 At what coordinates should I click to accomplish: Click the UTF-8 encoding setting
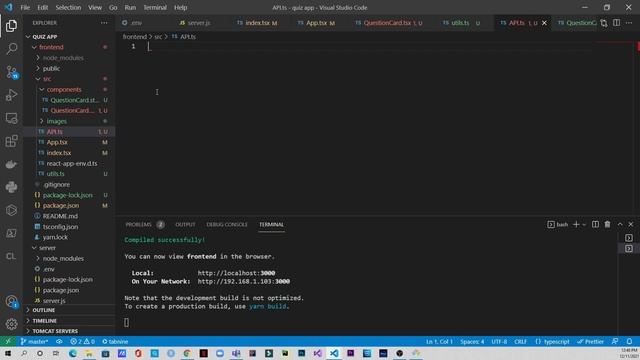click(x=499, y=342)
